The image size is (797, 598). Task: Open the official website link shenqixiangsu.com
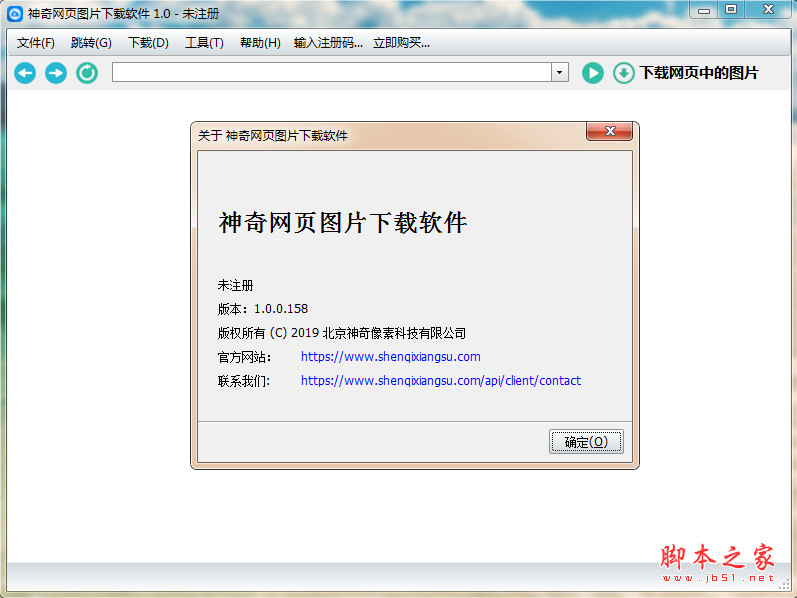[390, 356]
